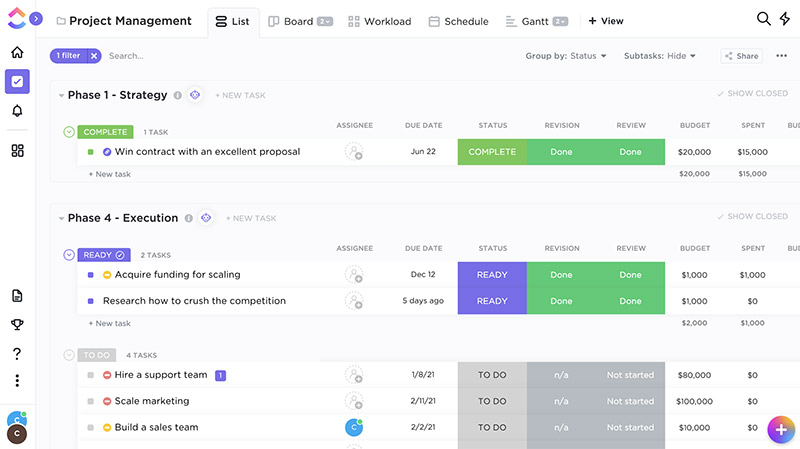Toggle the COMPLETE group circle checkbox

[69, 132]
